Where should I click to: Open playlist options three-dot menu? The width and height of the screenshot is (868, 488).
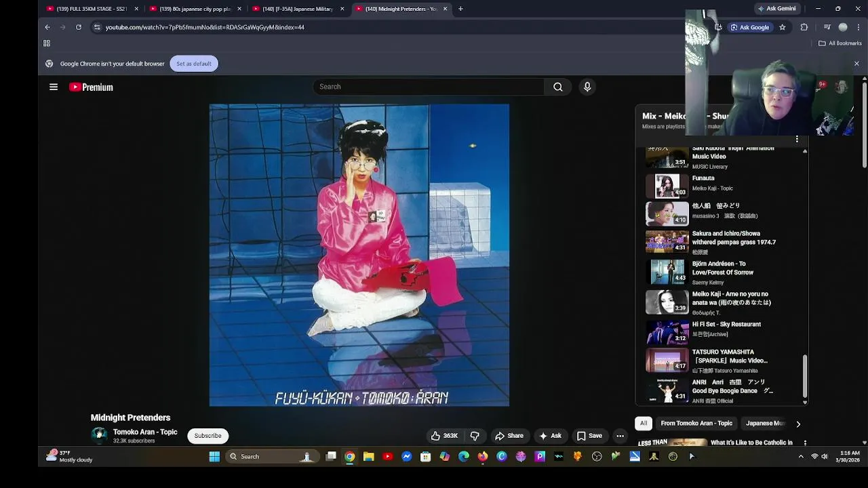click(x=797, y=139)
